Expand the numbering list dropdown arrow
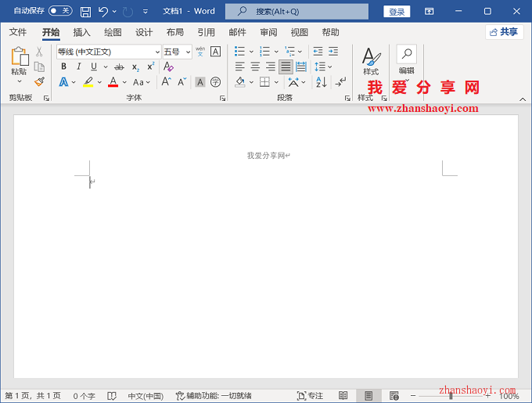This screenshot has width=532, height=403. pos(276,52)
